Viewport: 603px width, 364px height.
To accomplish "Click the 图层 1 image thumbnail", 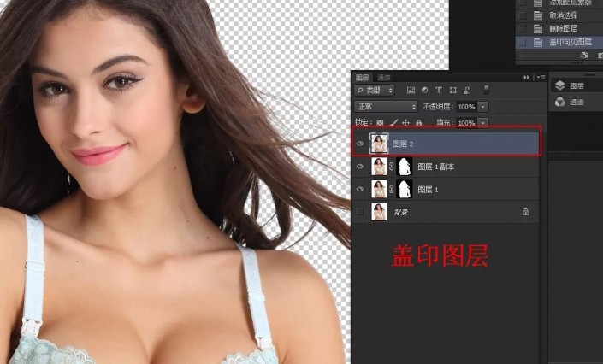I will [x=379, y=189].
